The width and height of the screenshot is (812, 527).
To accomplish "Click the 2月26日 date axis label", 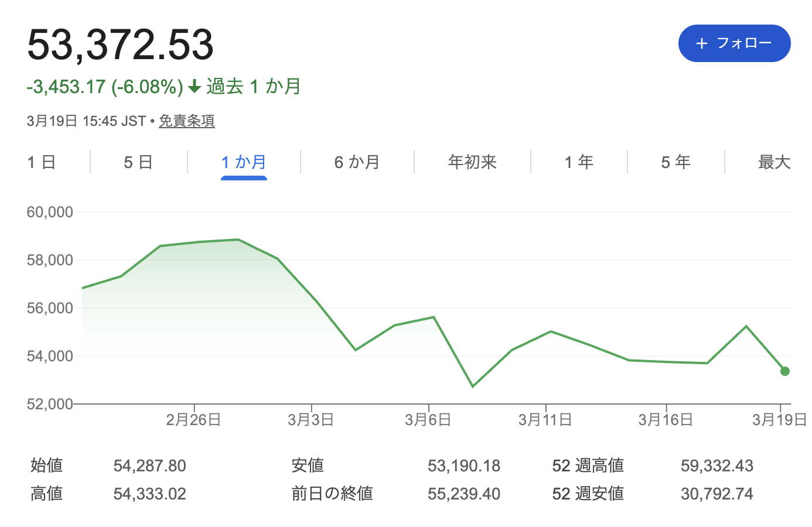I will click(193, 420).
